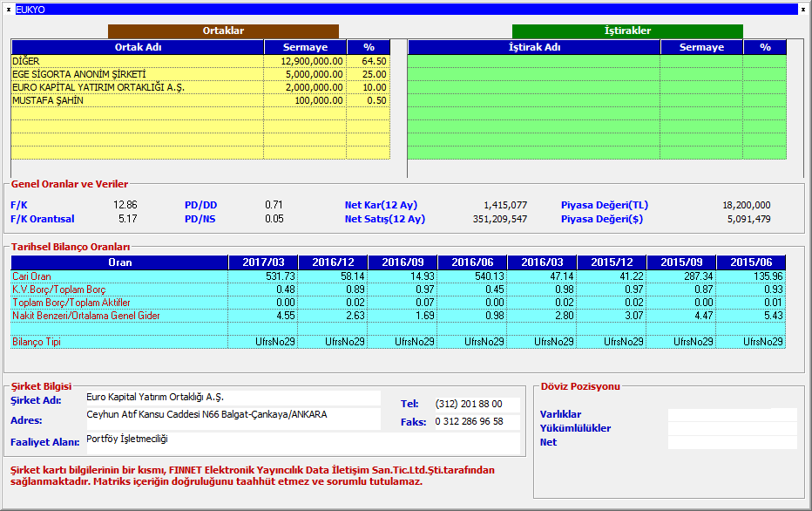This screenshot has width=812, height=511.
Task: Click Sermaye column header in Ortaklar table
Action: [x=305, y=47]
